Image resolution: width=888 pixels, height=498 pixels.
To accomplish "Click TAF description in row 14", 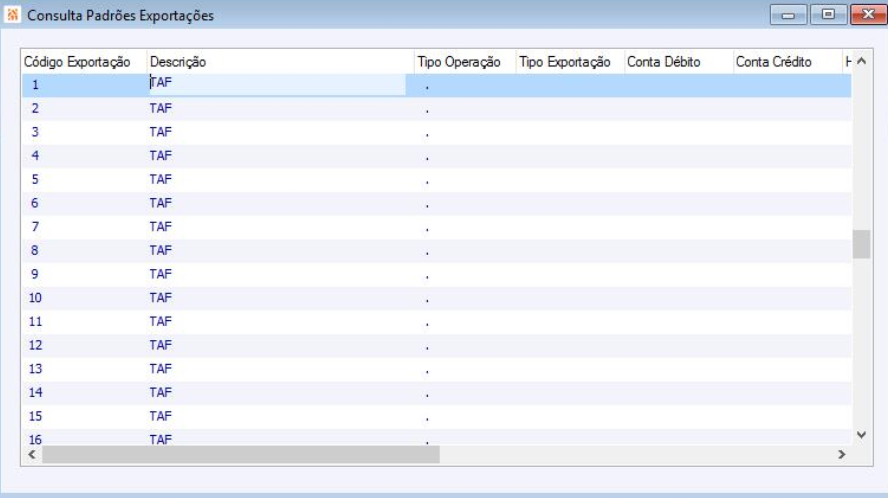I will [161, 393].
